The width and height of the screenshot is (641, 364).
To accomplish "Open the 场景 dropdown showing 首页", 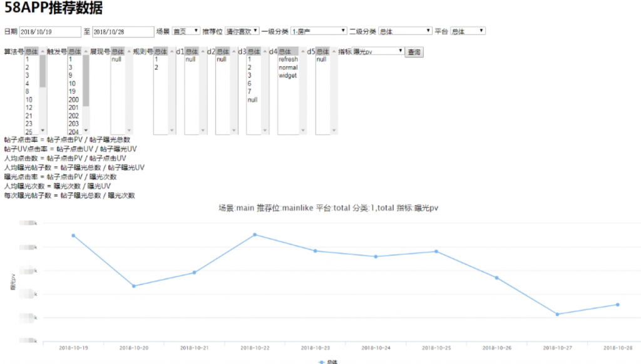I will (186, 31).
